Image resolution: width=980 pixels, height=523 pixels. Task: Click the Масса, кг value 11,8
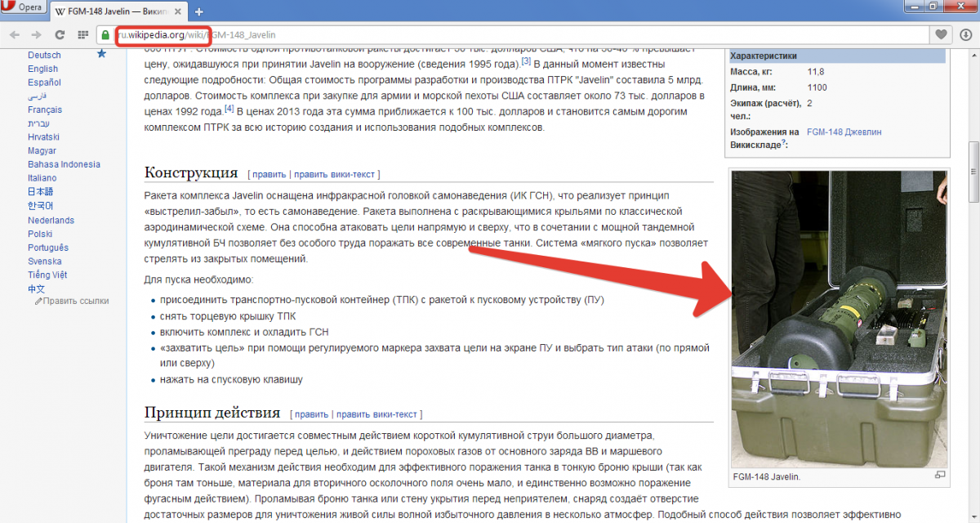click(x=815, y=72)
